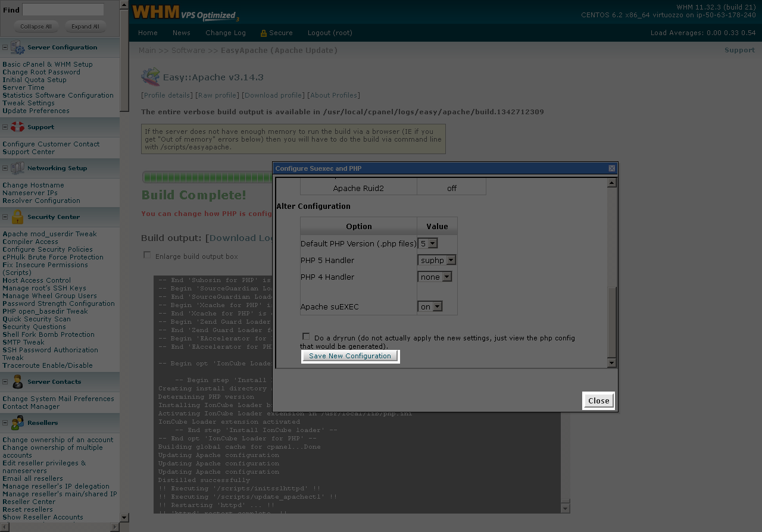Viewport: 762px width, 532px height.
Task: Open the PHP 4 Handler dropdown
Action: pos(435,277)
